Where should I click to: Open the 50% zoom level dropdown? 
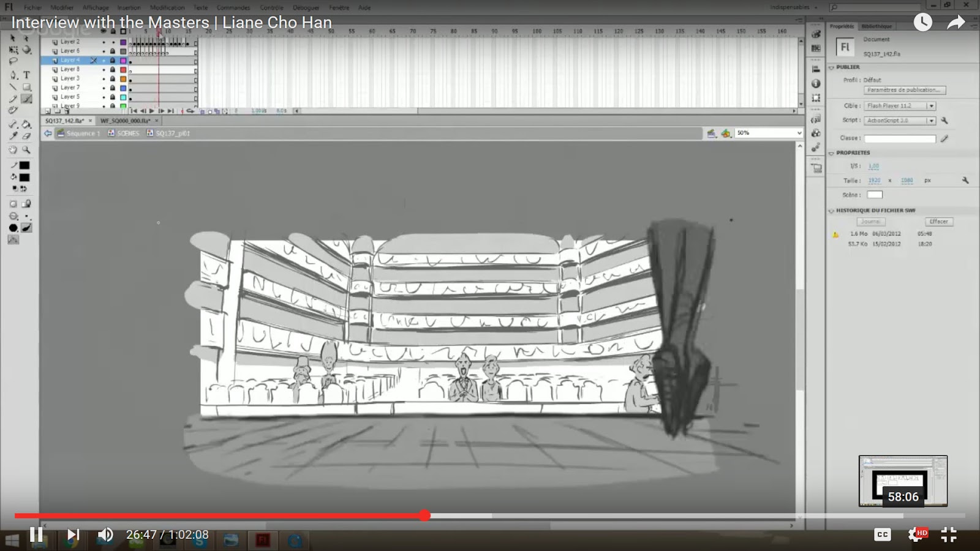pyautogui.click(x=798, y=133)
